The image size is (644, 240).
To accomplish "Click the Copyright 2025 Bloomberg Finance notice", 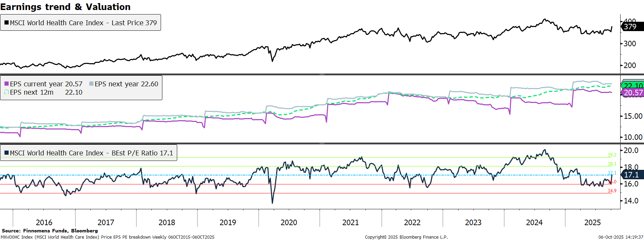I will click(406, 237).
